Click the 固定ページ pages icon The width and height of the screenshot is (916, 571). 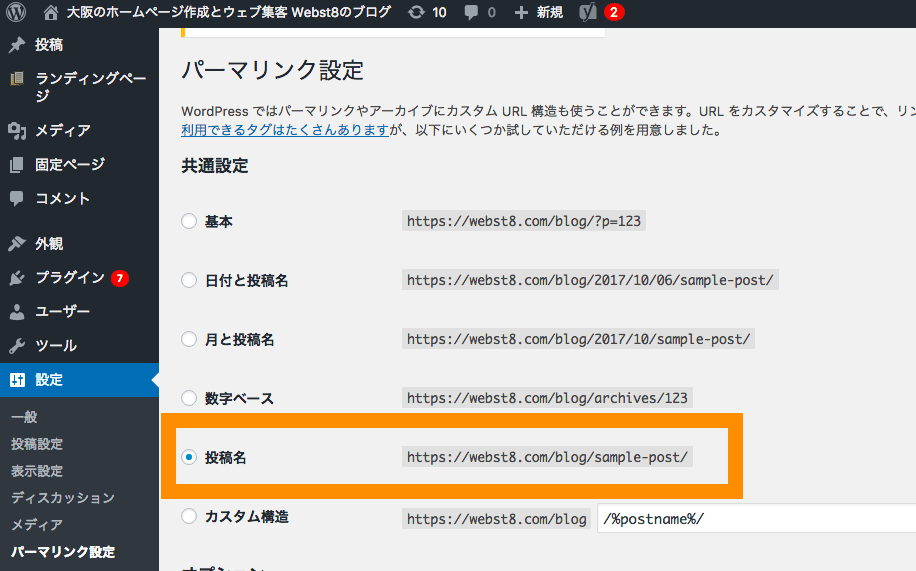coord(17,164)
